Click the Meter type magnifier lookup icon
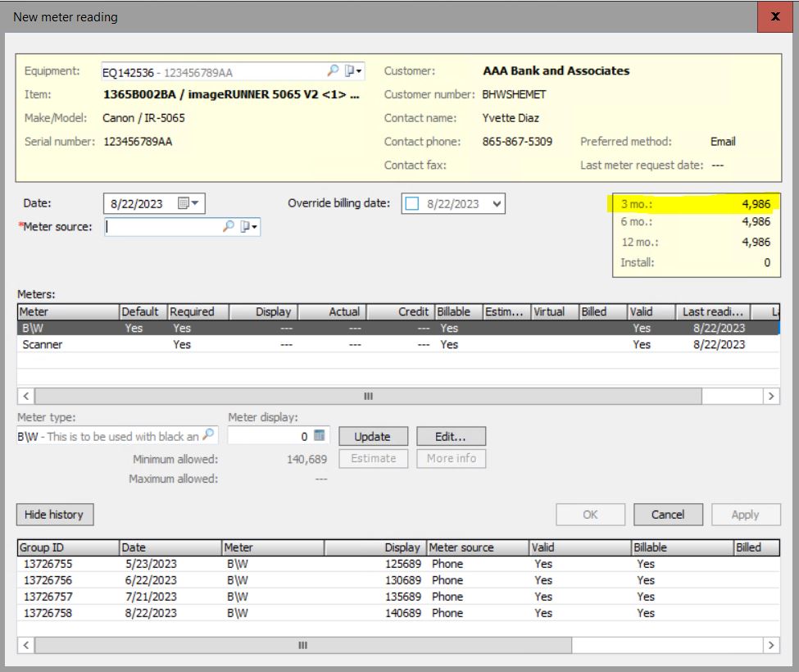 (x=208, y=435)
